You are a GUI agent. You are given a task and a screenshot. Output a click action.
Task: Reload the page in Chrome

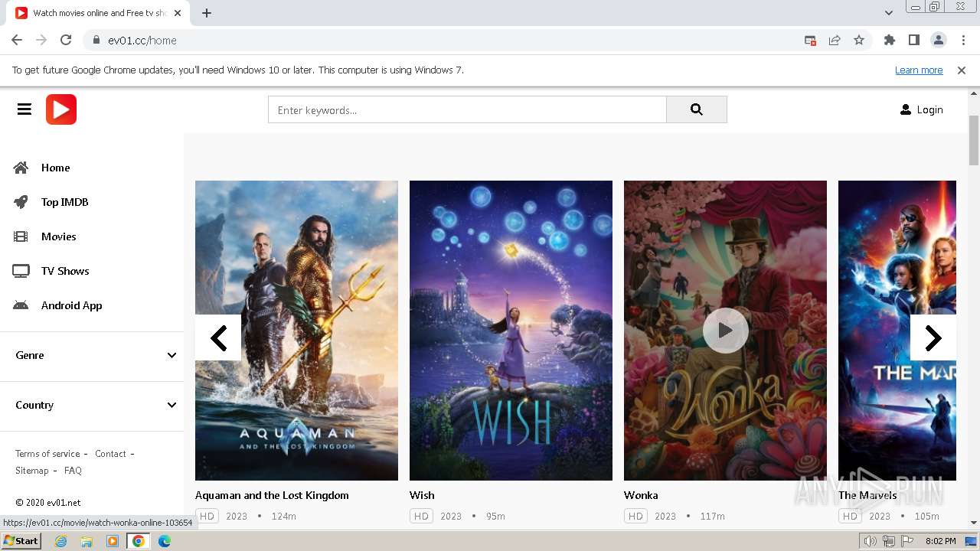click(66, 40)
